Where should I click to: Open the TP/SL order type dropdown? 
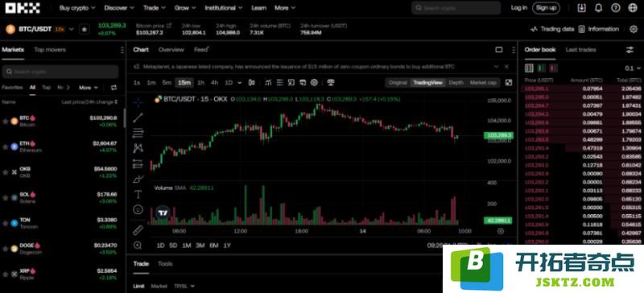(x=184, y=286)
